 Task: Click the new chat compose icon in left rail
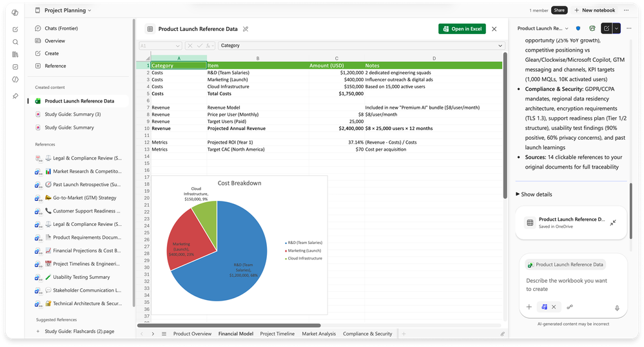tap(15, 30)
